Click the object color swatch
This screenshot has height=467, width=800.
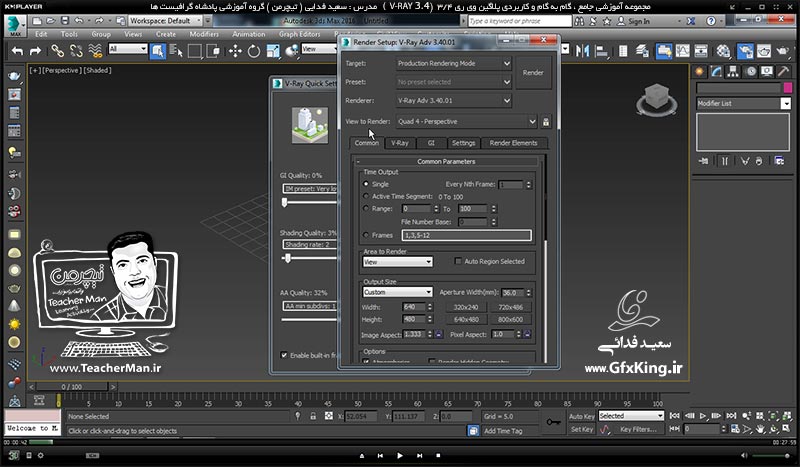coord(788,88)
